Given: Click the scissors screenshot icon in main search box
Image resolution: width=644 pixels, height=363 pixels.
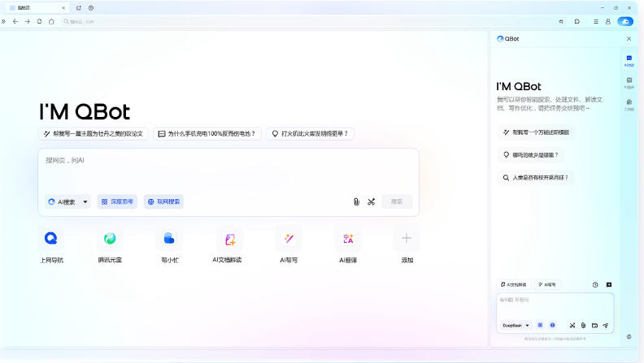Looking at the screenshot, I should pyautogui.click(x=371, y=201).
